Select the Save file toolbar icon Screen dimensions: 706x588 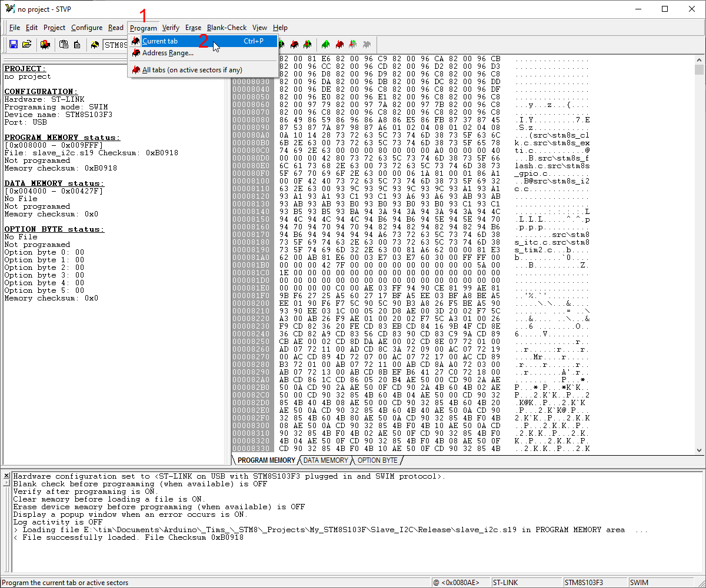tap(13, 44)
